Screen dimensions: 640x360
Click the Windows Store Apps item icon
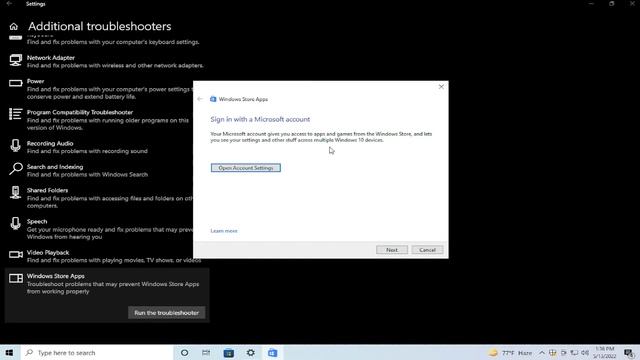point(16,278)
